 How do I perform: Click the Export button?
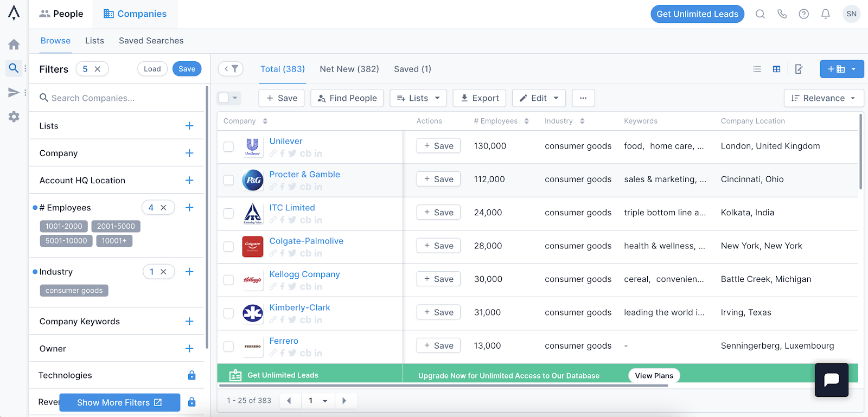[x=480, y=98]
